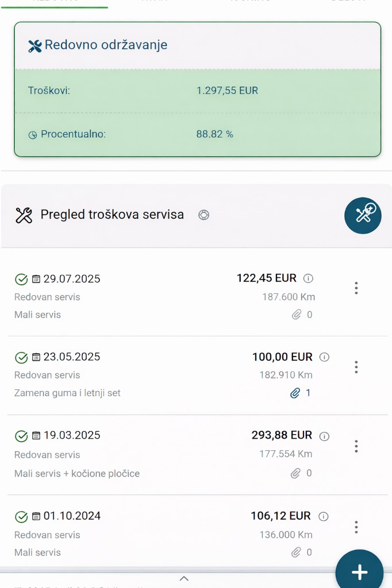Click the clock icon next to Procentualno
The height and width of the screenshot is (588, 392).
[x=33, y=134]
